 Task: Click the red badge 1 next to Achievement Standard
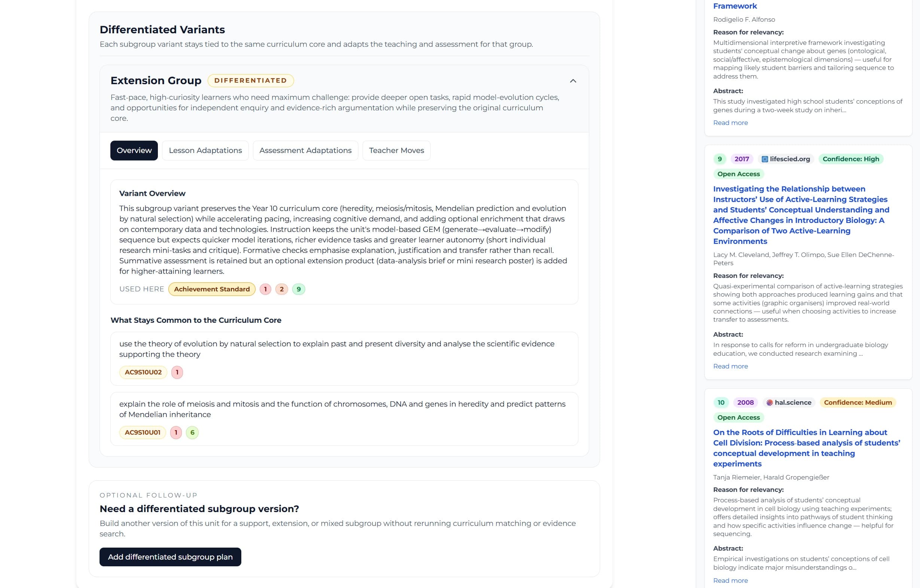pyautogui.click(x=265, y=289)
